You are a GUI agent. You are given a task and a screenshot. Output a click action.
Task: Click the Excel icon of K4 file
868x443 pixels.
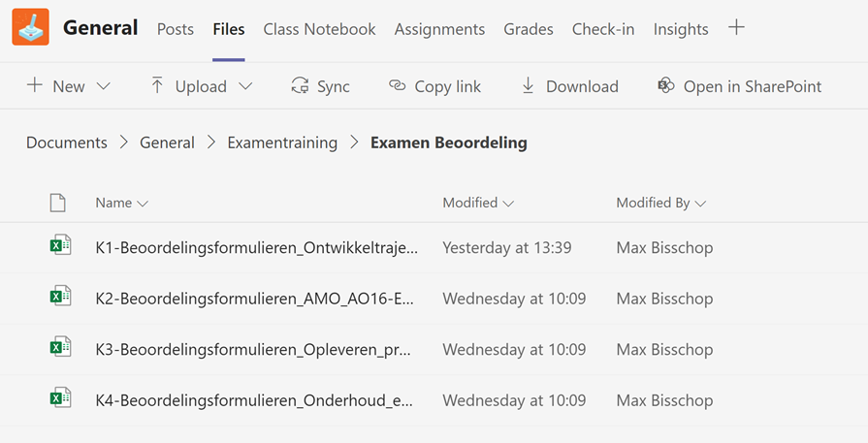[x=60, y=398]
